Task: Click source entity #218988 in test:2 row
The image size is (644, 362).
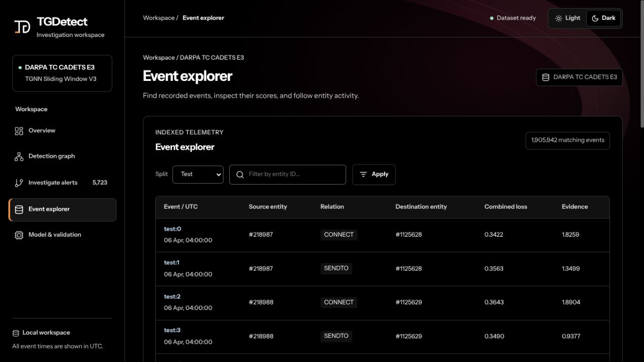Action: [x=261, y=302]
